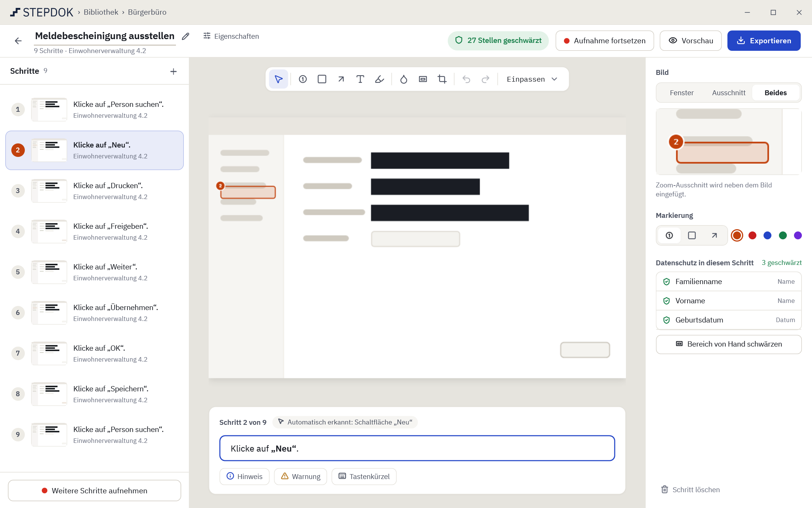Select the Beides image mode
The height and width of the screenshot is (508, 812).
click(x=776, y=93)
